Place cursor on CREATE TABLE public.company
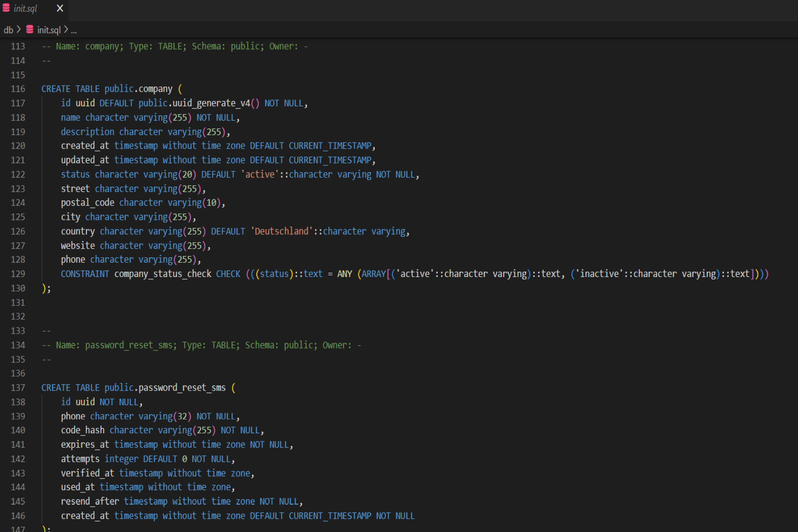Screen dimensions: 798x532 (x=107, y=89)
